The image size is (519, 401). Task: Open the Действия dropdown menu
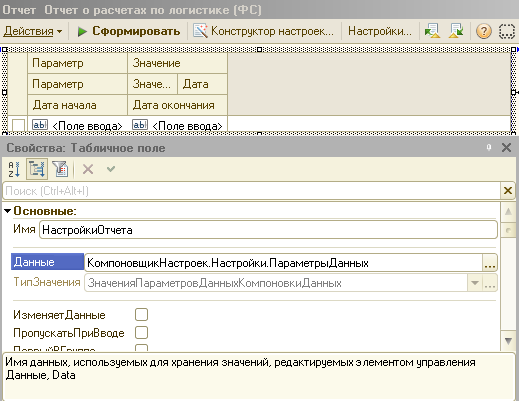coord(33,31)
